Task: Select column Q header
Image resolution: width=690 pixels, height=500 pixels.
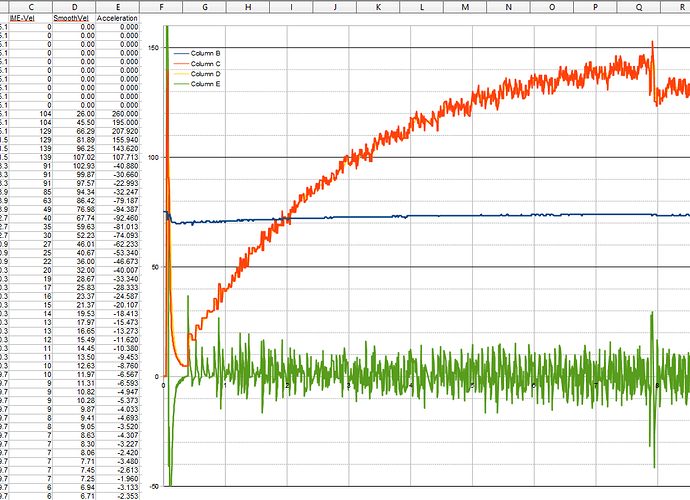Action: pos(639,7)
